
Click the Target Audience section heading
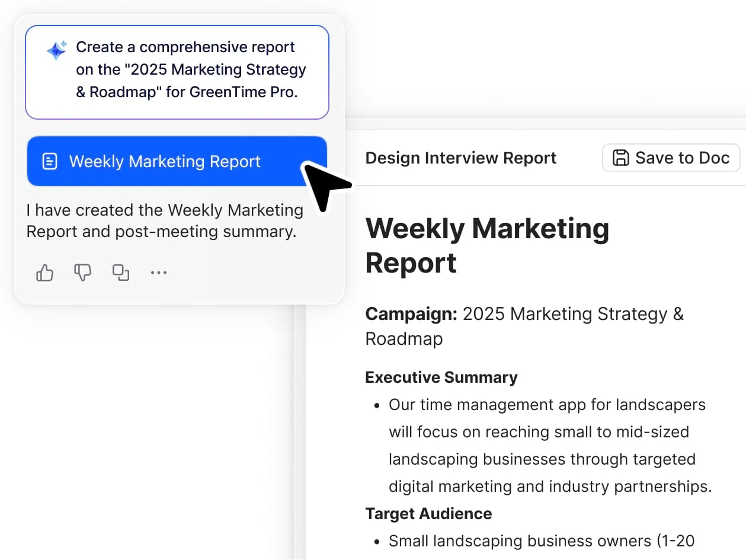(428, 513)
